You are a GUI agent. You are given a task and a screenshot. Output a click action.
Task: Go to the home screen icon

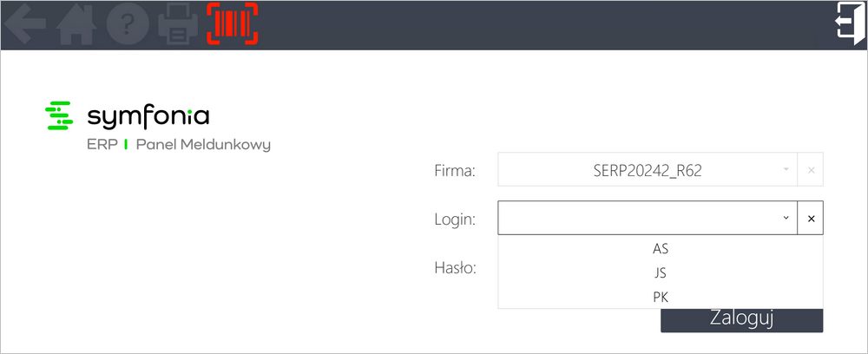76,23
